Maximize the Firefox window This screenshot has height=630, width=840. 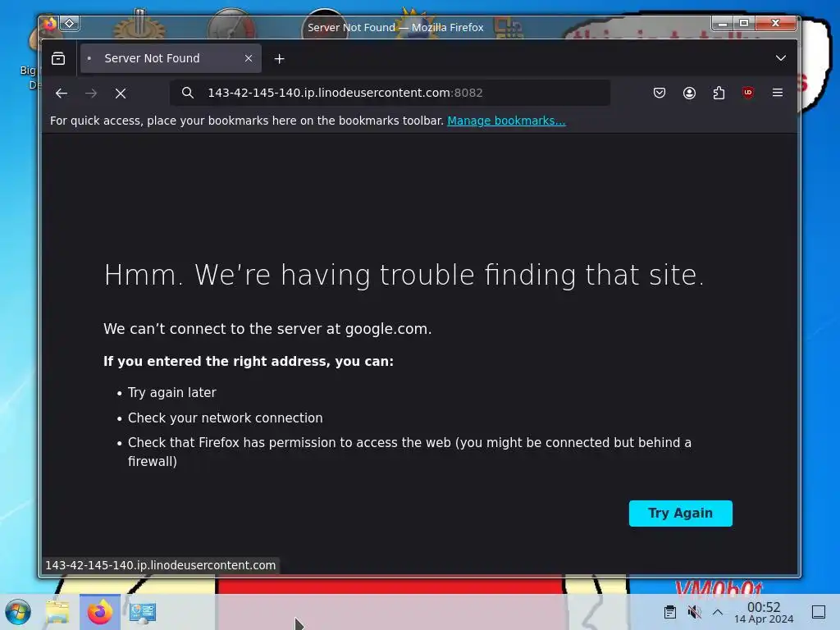(x=744, y=23)
